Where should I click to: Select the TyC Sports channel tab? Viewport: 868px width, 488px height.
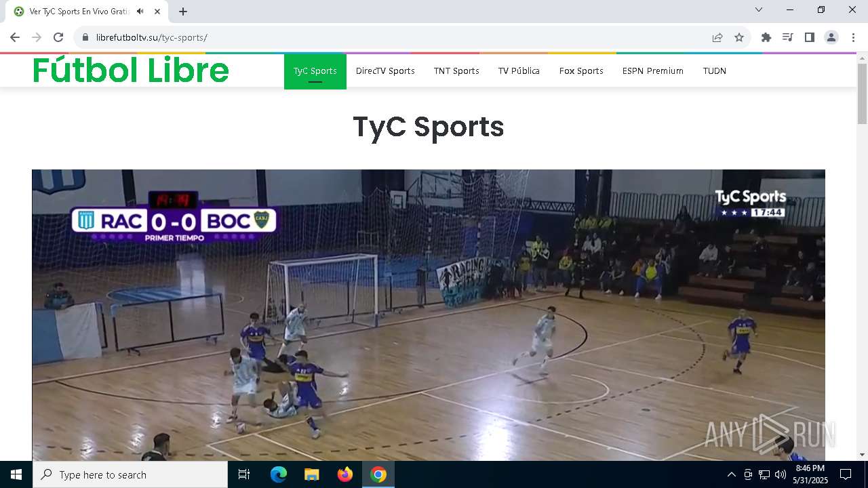coord(315,71)
